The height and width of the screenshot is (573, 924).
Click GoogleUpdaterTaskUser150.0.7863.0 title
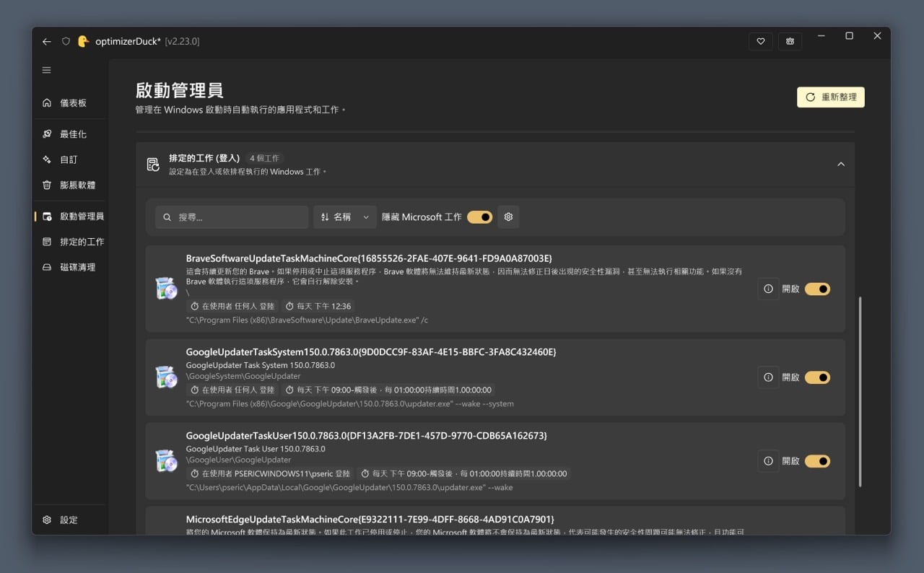tap(367, 436)
